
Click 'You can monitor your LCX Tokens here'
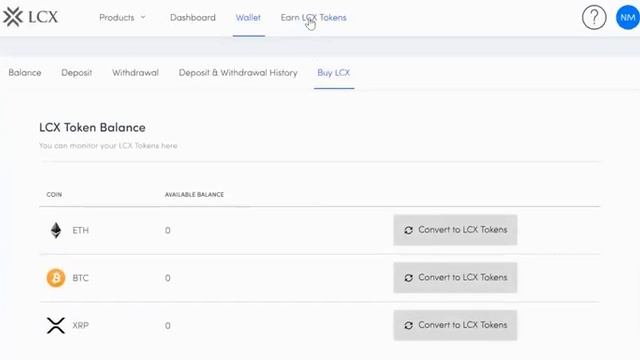(x=108, y=146)
